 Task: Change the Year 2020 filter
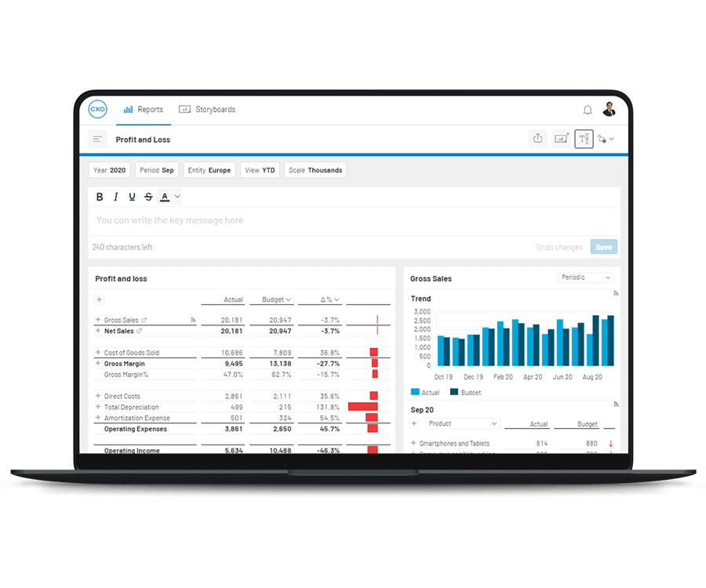109,170
